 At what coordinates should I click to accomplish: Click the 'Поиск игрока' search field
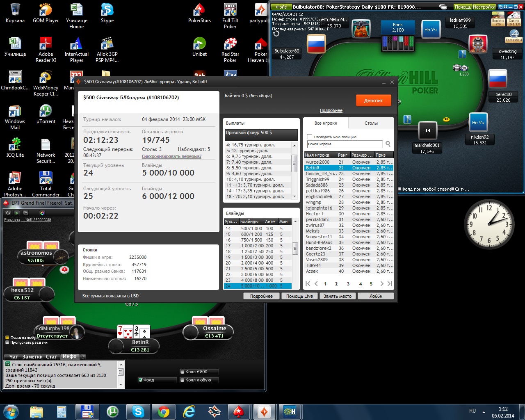pyautogui.click(x=344, y=144)
